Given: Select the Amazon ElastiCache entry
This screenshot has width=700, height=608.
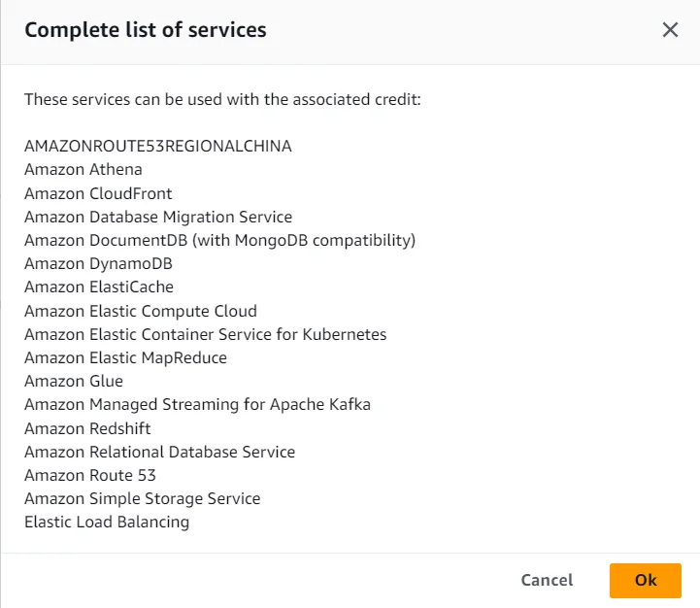Looking at the screenshot, I should [99, 287].
